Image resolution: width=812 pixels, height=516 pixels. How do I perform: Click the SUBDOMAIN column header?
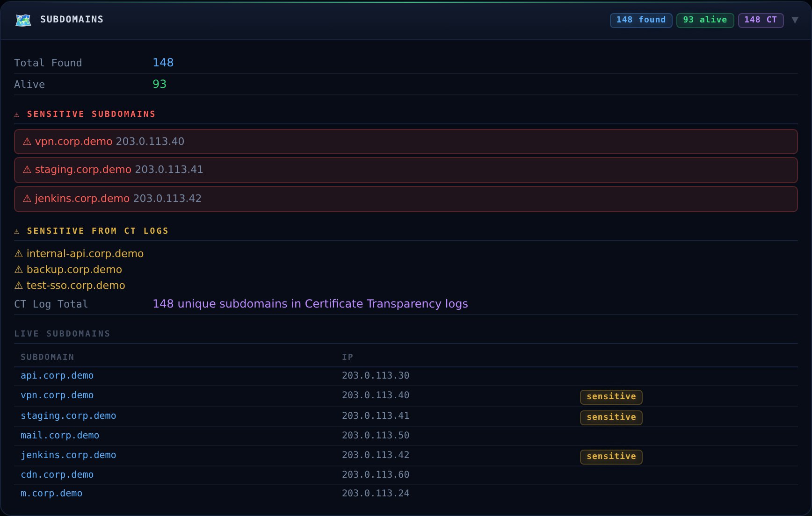tap(47, 357)
